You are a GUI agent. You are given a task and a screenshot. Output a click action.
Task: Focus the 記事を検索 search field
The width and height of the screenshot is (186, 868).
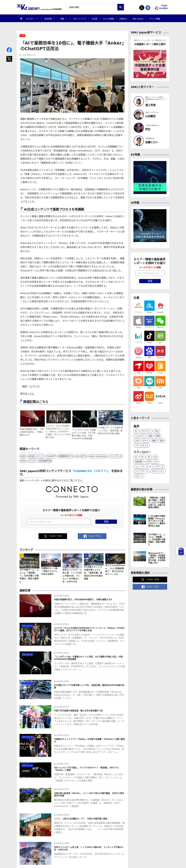[92, 7]
